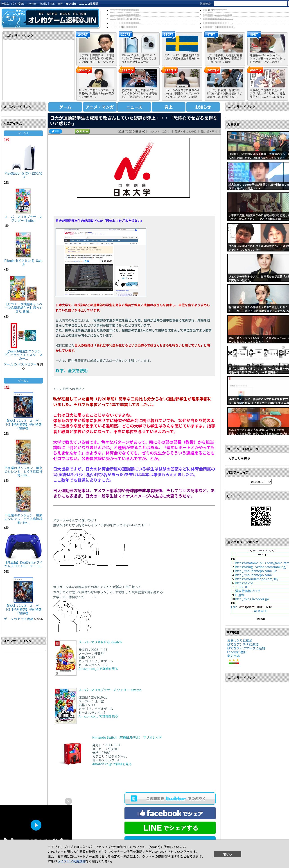Click Super Mario RPG box art
The width and height of the screenshot is (289, 868).
65,658
